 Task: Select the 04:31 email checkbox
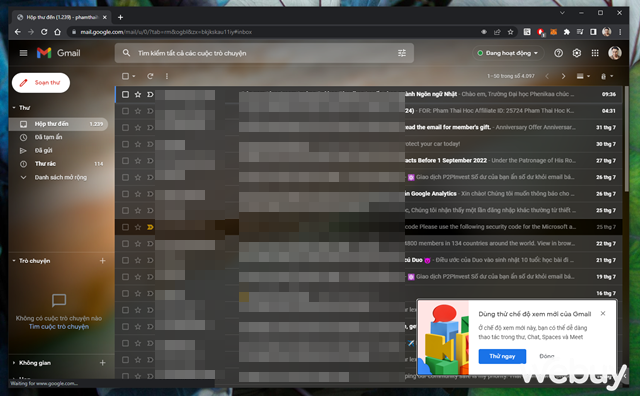[125, 111]
